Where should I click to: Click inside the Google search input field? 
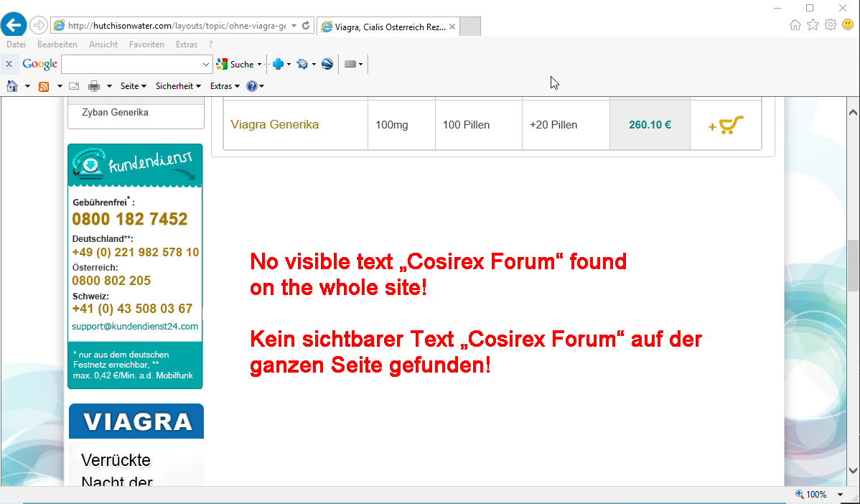coord(131,65)
